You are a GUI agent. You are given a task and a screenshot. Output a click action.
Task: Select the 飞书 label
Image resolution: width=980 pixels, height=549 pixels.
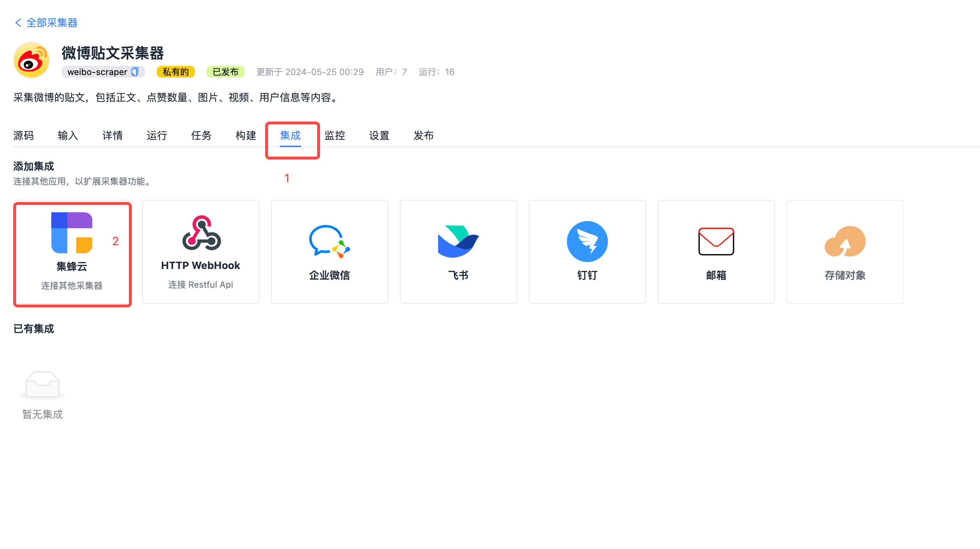point(459,275)
